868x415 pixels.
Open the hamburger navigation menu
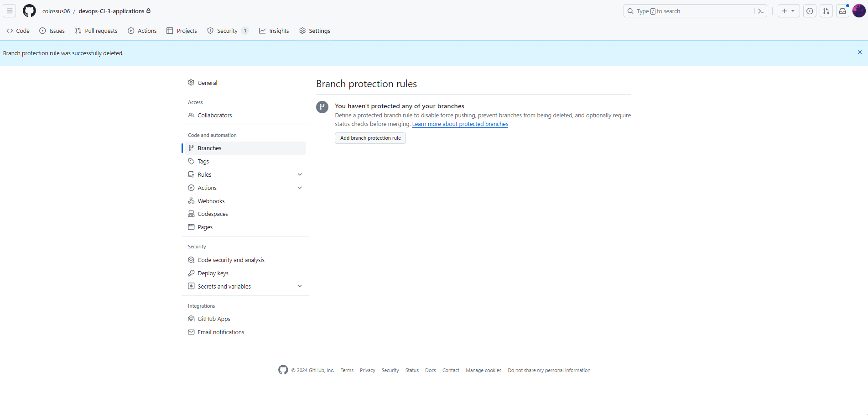pos(10,11)
